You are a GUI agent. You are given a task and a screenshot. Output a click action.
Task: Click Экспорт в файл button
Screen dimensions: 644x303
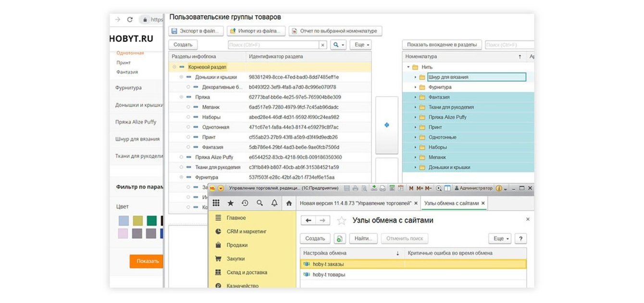tap(196, 31)
